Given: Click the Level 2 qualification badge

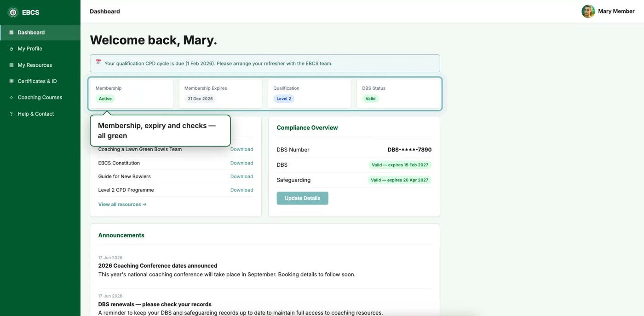Looking at the screenshot, I should pos(284,99).
